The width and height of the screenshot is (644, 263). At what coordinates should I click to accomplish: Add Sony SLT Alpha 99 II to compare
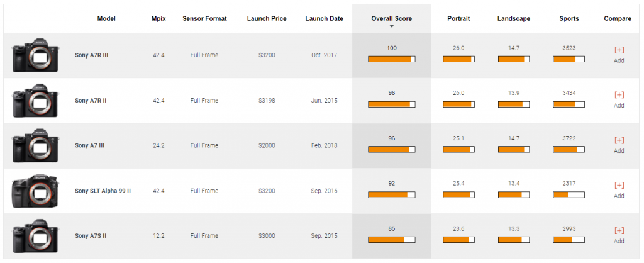(619, 186)
